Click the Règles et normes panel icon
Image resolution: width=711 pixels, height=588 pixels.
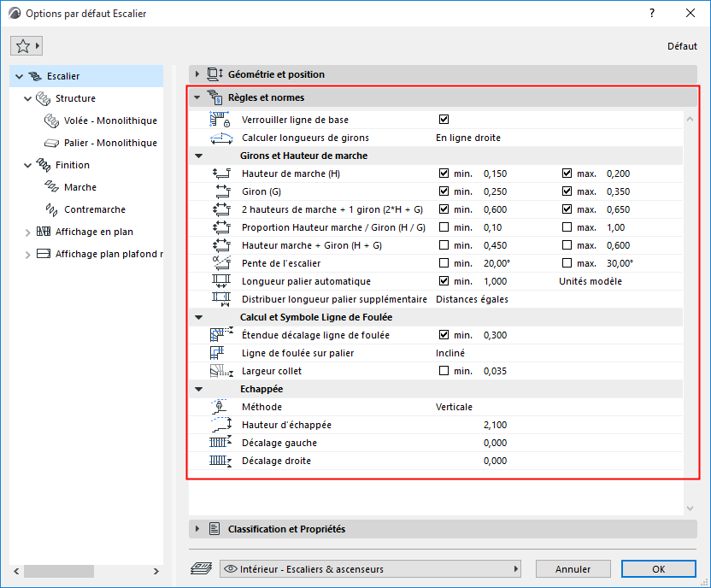[x=215, y=97]
